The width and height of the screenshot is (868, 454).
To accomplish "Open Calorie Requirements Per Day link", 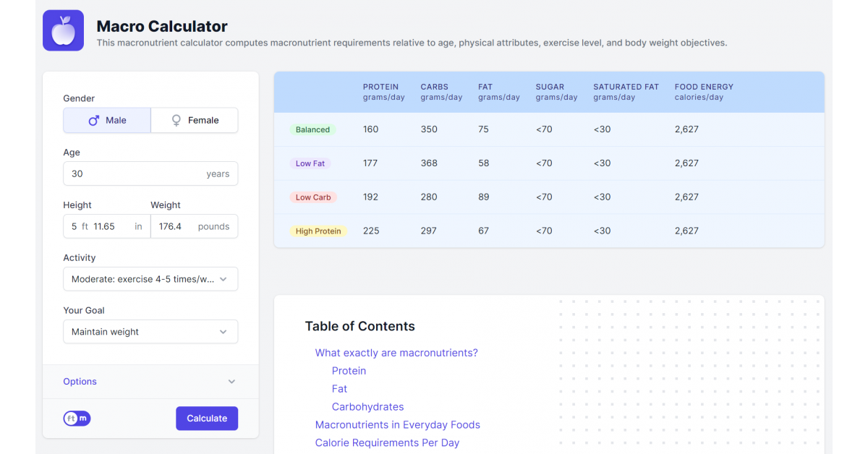I will 387,442.
